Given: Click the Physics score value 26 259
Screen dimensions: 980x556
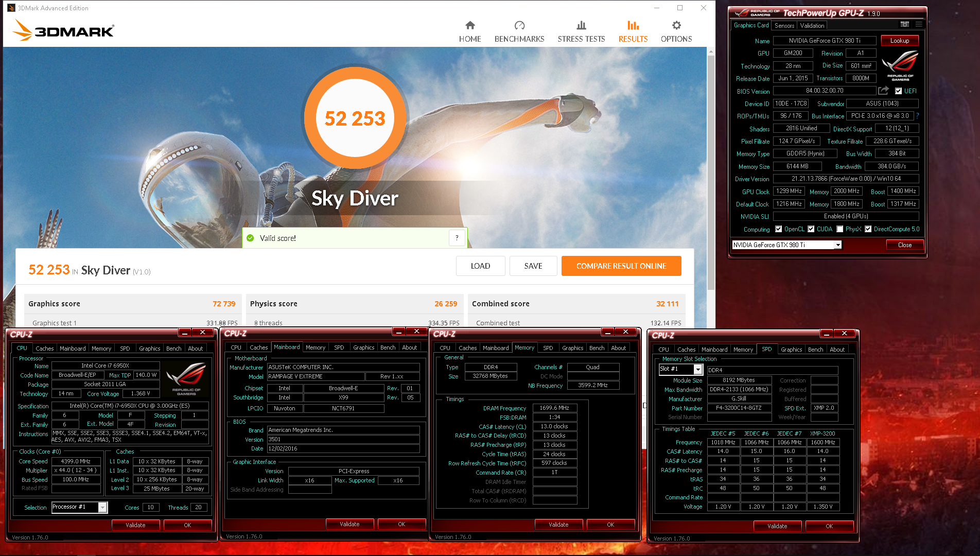Looking at the screenshot, I should [446, 304].
